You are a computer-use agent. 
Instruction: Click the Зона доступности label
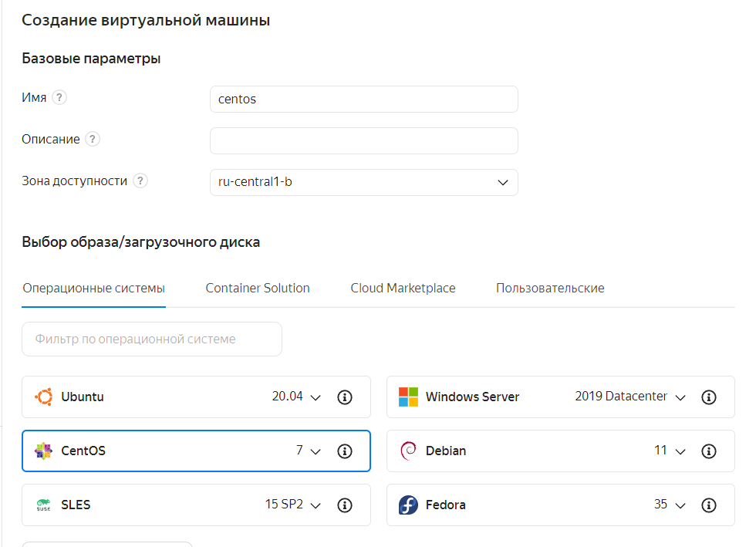pyautogui.click(x=74, y=181)
